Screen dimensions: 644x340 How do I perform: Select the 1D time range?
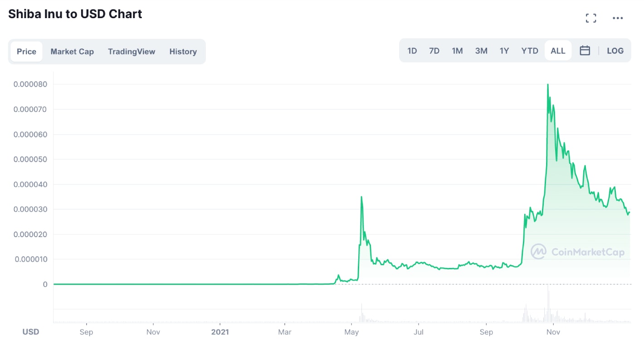pos(412,51)
